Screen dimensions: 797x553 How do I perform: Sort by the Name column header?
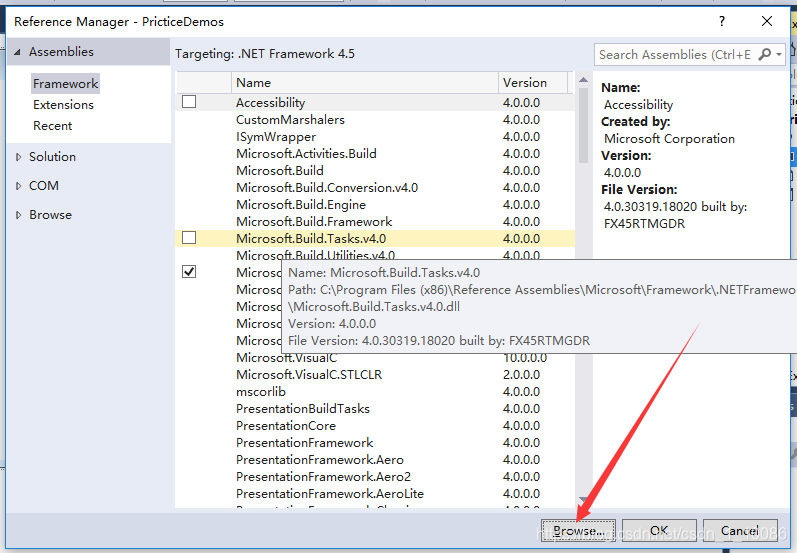(x=364, y=83)
